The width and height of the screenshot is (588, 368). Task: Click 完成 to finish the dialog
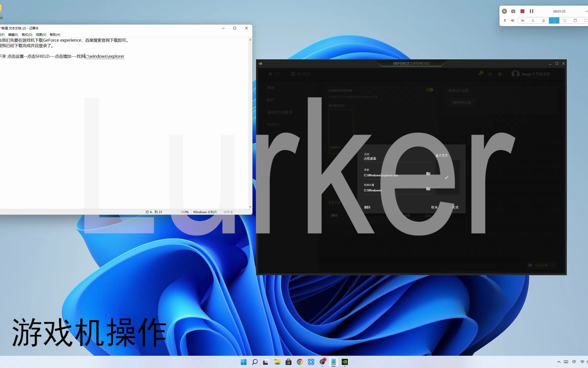click(455, 207)
